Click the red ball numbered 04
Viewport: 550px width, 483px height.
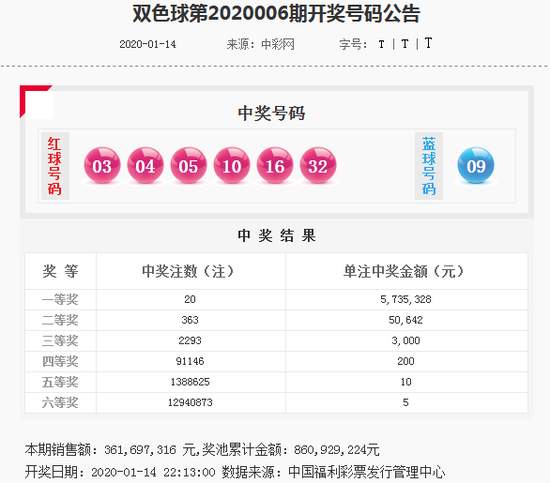tap(145, 165)
